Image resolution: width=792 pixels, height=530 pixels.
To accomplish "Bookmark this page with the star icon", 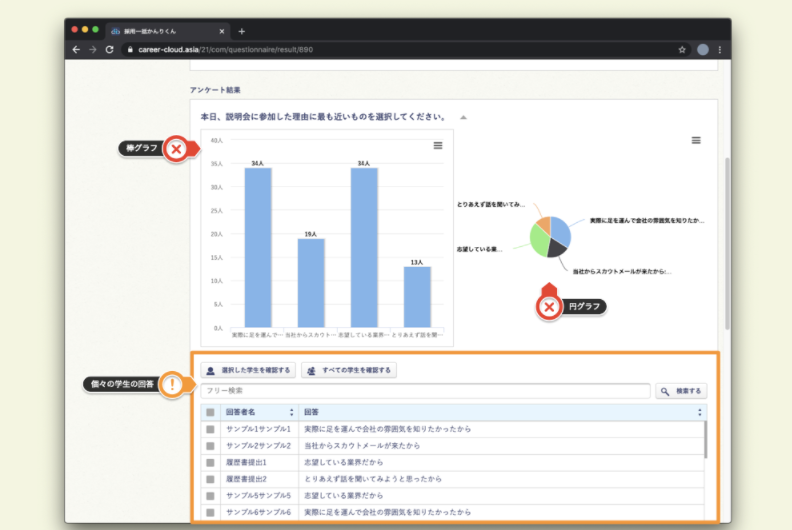I will 682,49.
